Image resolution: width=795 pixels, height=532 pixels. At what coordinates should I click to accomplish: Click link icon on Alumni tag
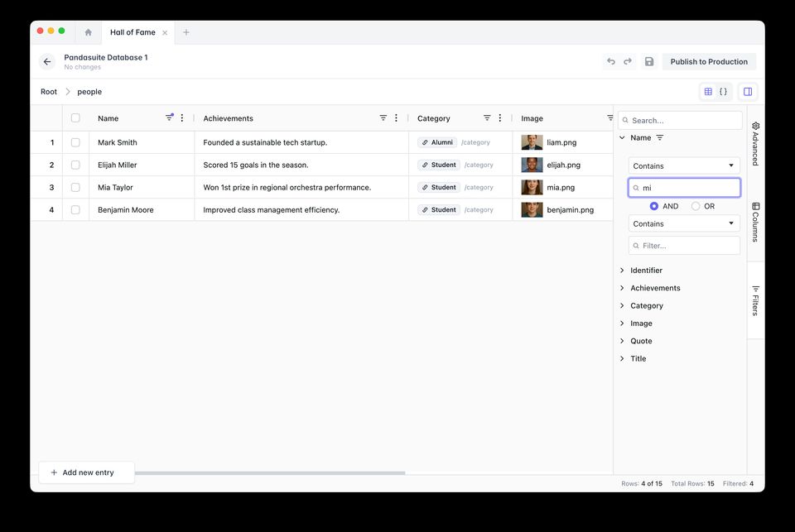[x=425, y=142]
